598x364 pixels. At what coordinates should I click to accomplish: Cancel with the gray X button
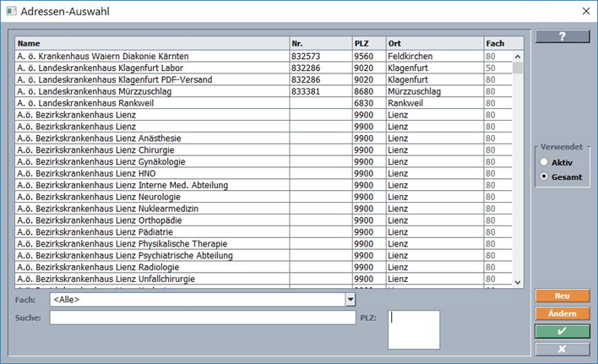point(563,349)
